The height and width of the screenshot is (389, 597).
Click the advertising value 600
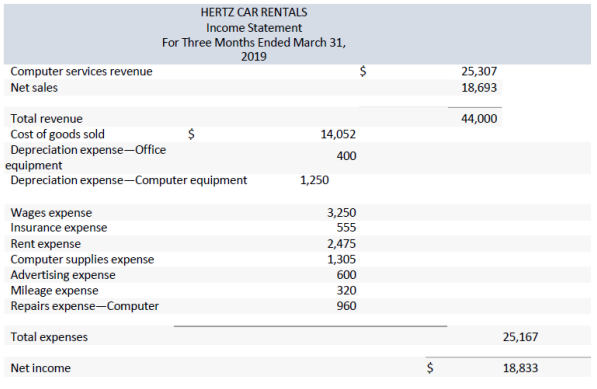346,275
